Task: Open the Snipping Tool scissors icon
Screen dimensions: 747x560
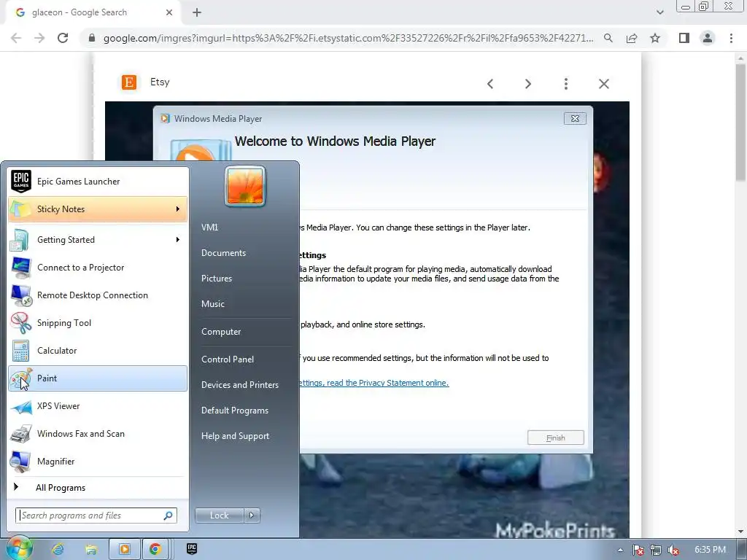Action: click(21, 323)
